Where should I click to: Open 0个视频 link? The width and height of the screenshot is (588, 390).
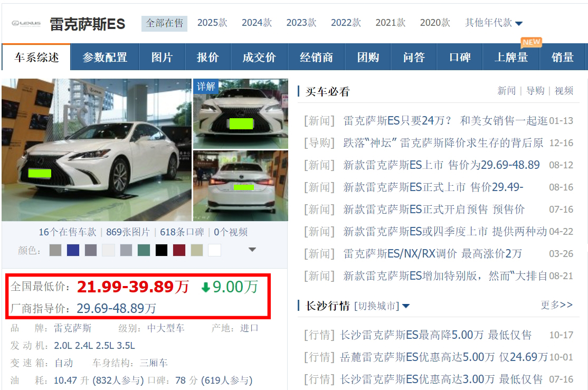[x=231, y=232]
